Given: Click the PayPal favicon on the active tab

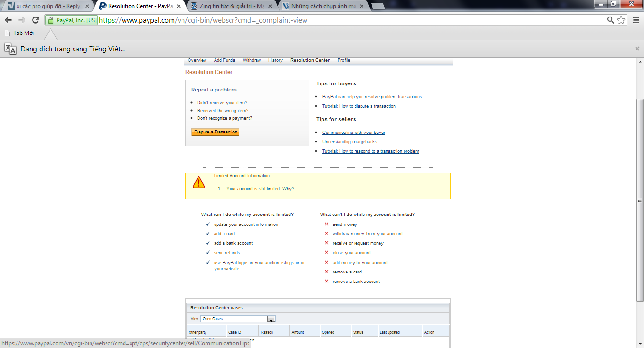Looking at the screenshot, I should point(102,6).
